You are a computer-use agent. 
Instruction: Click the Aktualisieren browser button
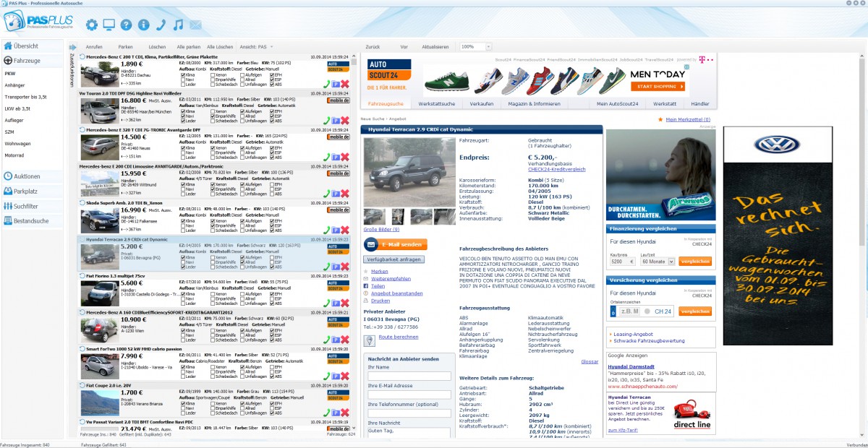click(x=436, y=46)
